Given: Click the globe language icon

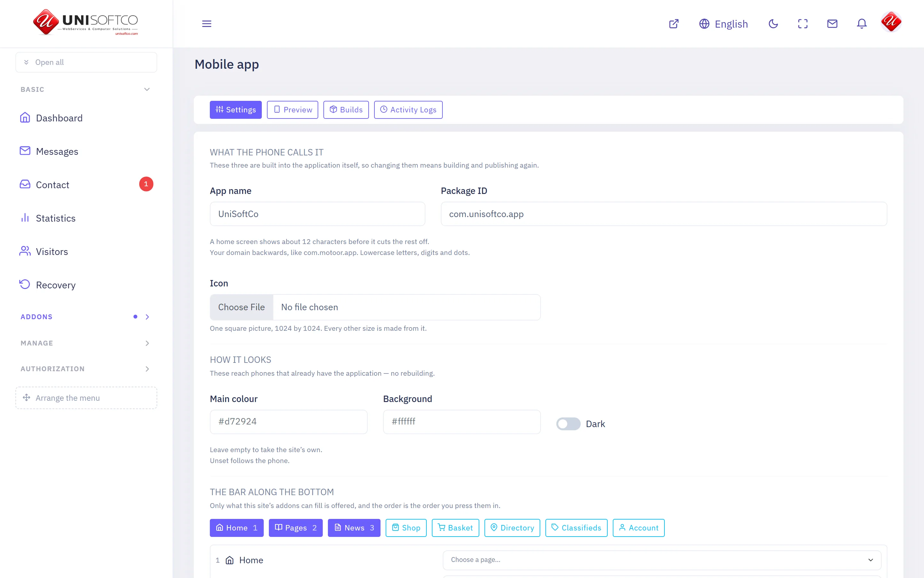Looking at the screenshot, I should pyautogui.click(x=704, y=24).
